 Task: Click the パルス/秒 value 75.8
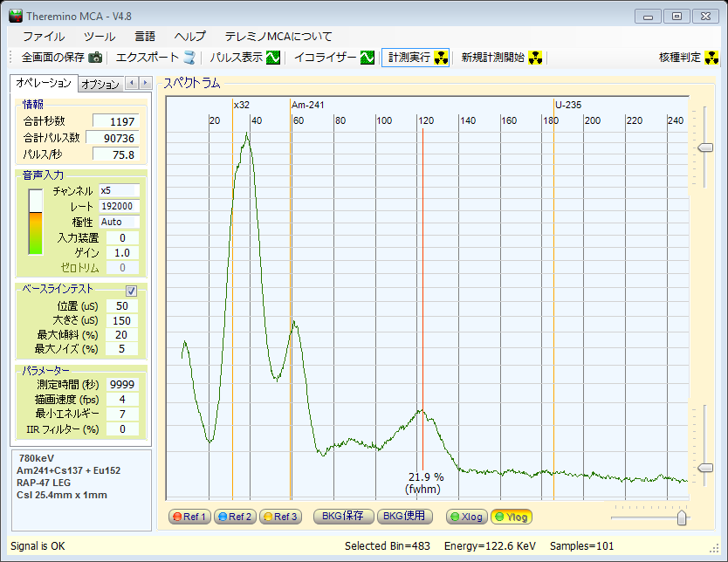116,154
